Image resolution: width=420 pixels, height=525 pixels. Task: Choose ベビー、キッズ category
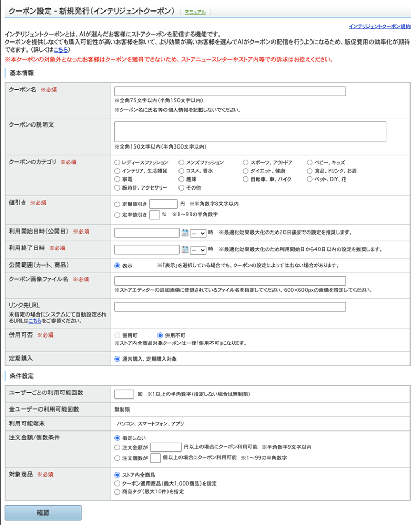(x=310, y=162)
